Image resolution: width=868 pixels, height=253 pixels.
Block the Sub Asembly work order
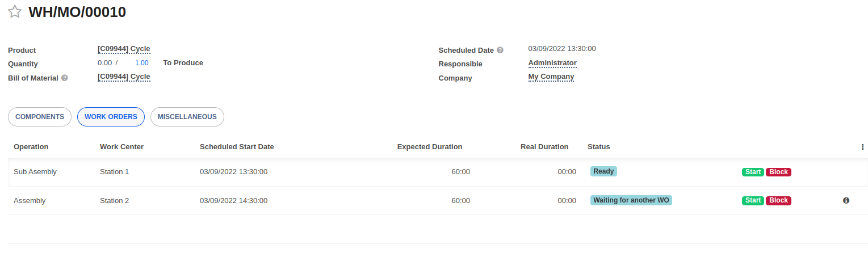(x=778, y=172)
